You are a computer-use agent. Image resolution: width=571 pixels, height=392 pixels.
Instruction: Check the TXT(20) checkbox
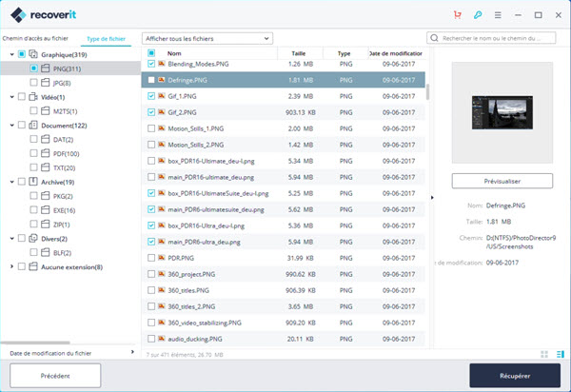point(33,167)
